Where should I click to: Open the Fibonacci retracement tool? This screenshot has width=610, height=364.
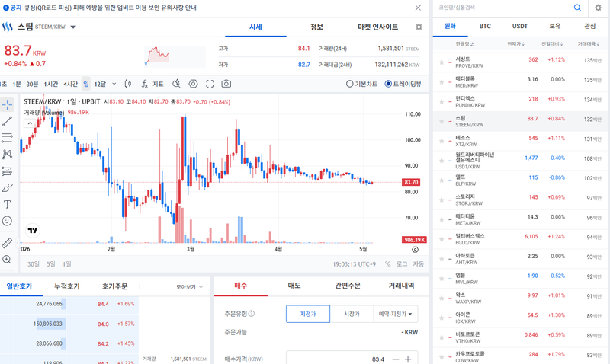[x=8, y=138]
